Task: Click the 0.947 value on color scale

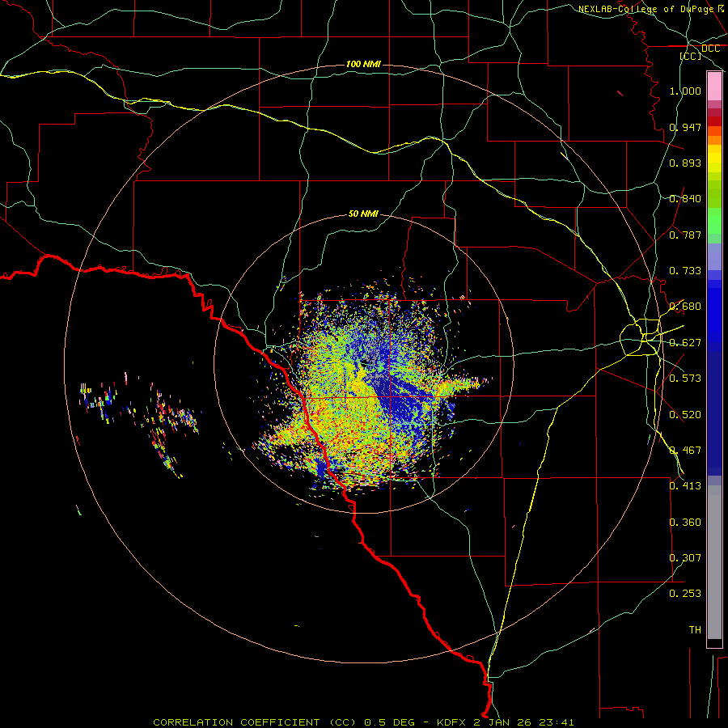Action: coord(685,127)
